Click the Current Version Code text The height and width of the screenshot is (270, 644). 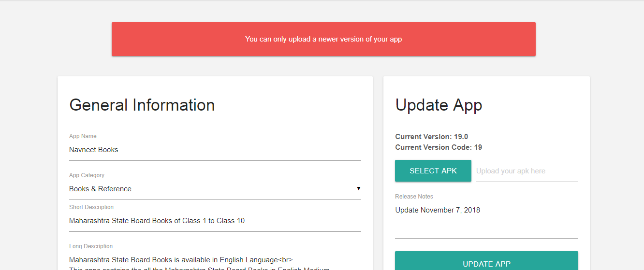(x=438, y=147)
